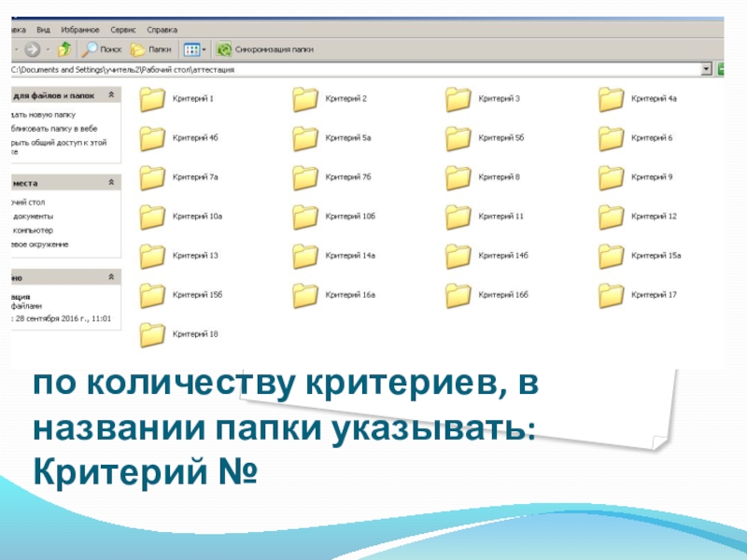747x560 pixels.
Task: Collapse the details panel chevron
Action: tap(112, 277)
